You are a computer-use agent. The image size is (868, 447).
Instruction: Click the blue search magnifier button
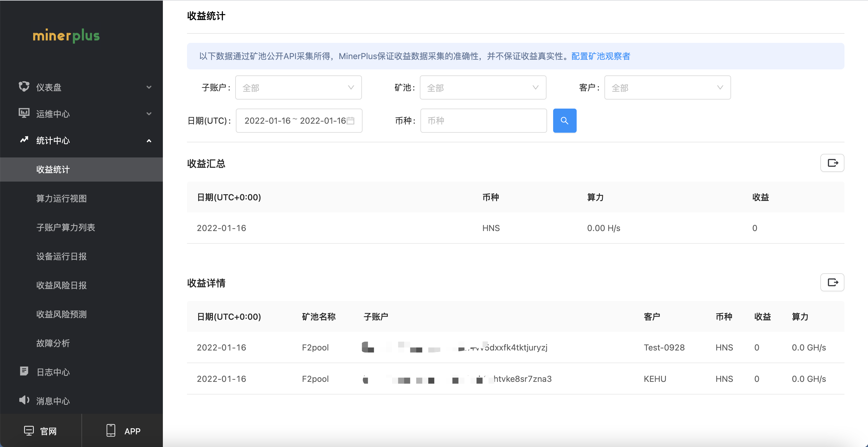click(x=564, y=121)
